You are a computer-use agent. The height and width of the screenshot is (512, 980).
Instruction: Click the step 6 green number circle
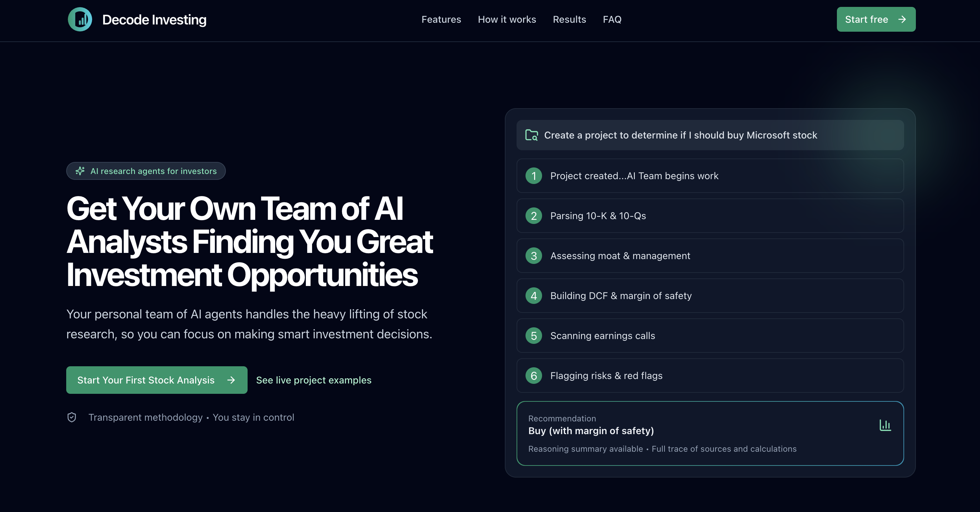point(533,376)
